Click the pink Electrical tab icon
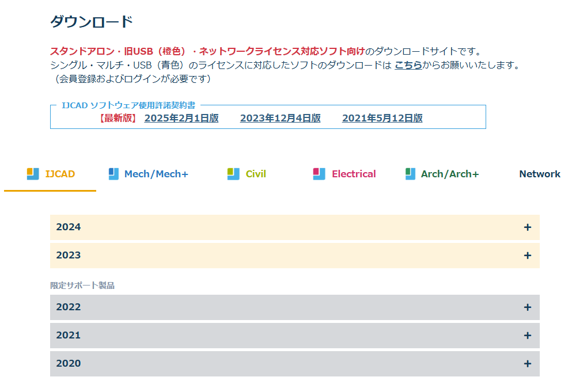This screenshot has height=392, width=572. click(x=319, y=174)
